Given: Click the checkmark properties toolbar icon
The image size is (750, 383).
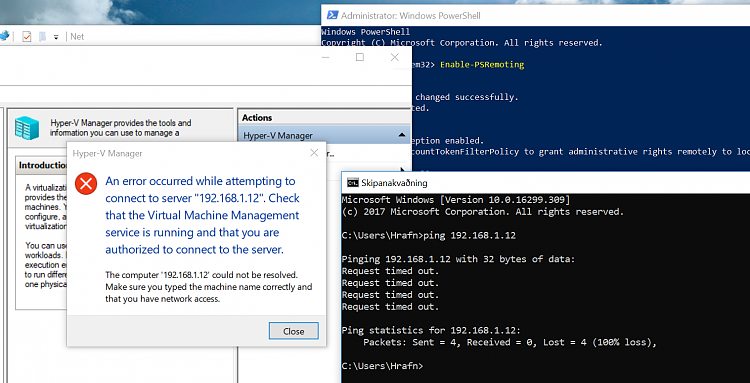Looking at the screenshot, I should (27, 36).
